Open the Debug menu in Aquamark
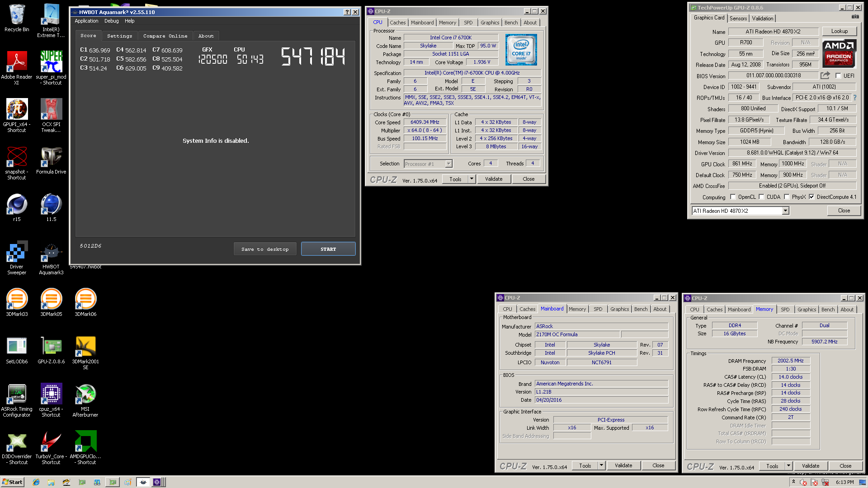The image size is (868, 488). (111, 21)
